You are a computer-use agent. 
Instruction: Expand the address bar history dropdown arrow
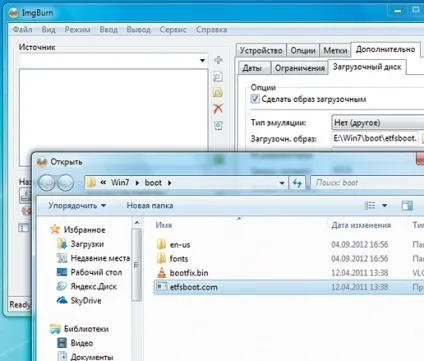coord(282,183)
